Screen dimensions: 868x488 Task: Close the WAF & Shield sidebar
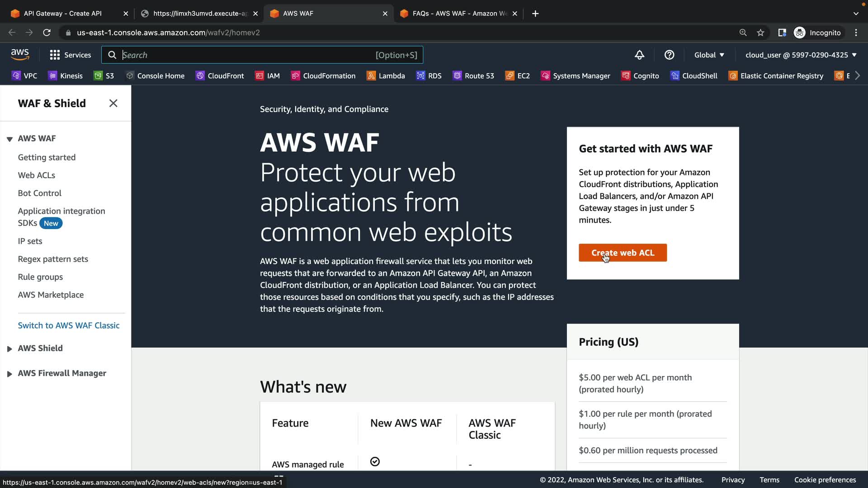(113, 103)
